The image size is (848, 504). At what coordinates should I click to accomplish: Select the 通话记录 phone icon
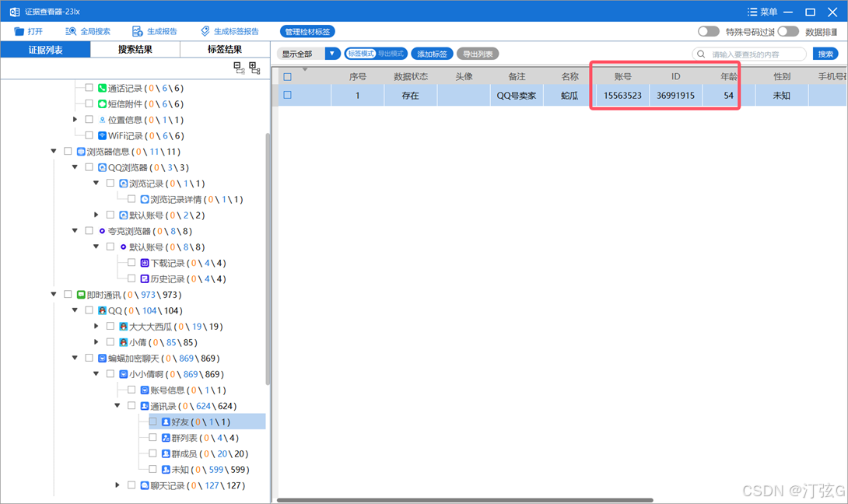(x=102, y=88)
